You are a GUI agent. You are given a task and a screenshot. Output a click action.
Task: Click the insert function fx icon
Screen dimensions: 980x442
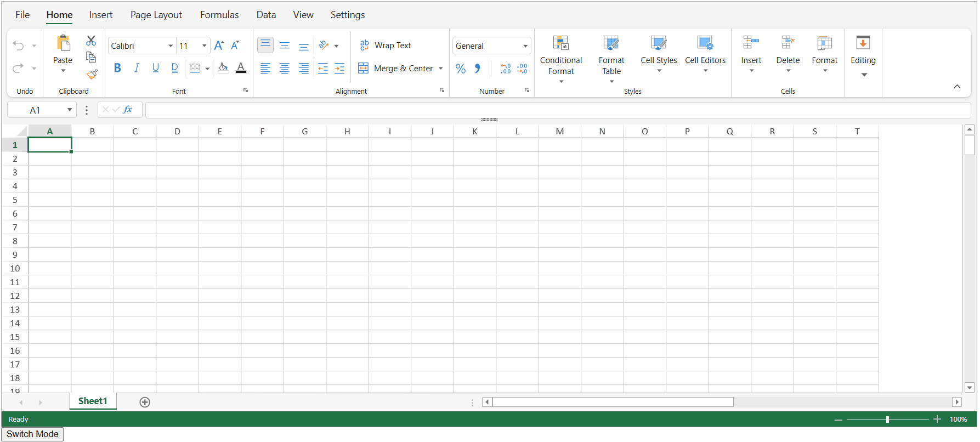[128, 110]
